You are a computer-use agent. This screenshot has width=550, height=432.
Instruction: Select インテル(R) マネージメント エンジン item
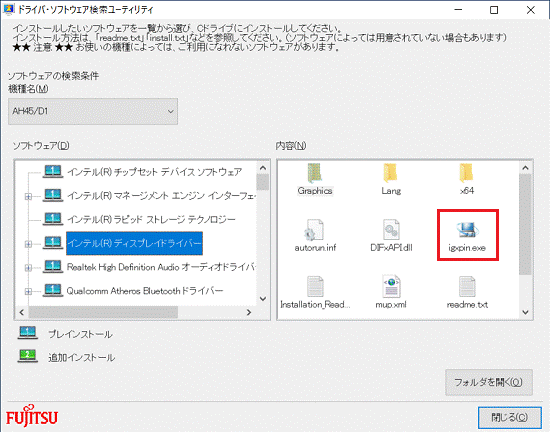161,195
